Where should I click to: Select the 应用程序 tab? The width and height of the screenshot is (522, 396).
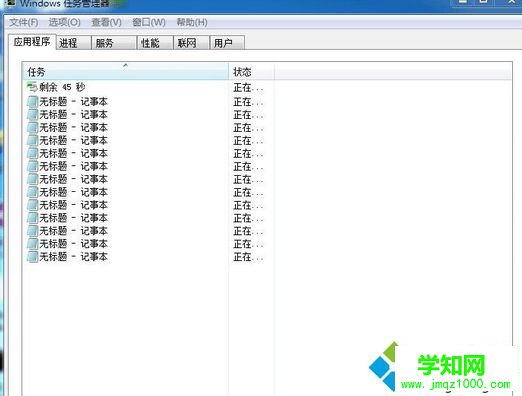coord(32,42)
